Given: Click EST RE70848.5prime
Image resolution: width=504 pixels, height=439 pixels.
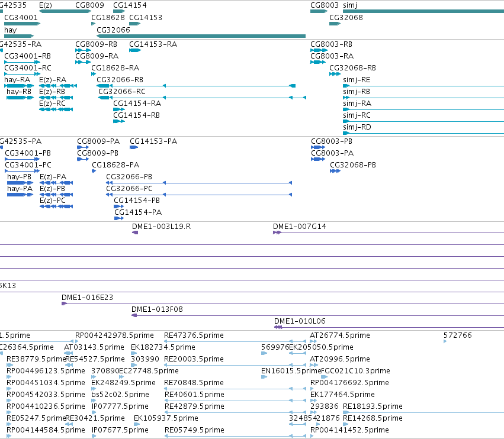Looking at the screenshot, I should click(194, 383).
